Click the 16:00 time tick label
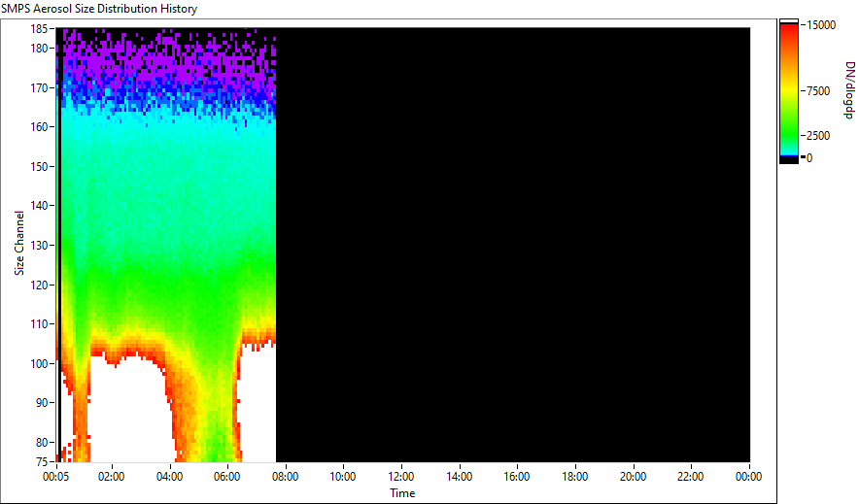Screen dimensions: 859x504 click(x=517, y=477)
